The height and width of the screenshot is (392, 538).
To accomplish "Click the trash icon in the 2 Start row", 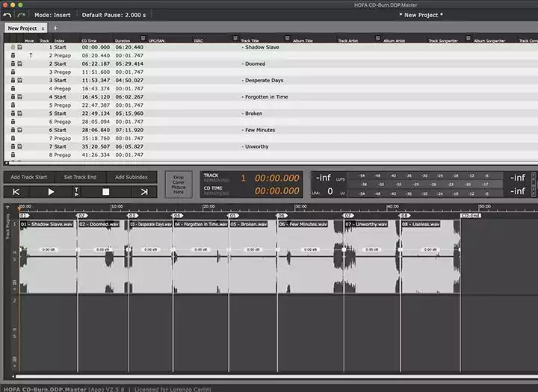I will [x=13, y=63].
